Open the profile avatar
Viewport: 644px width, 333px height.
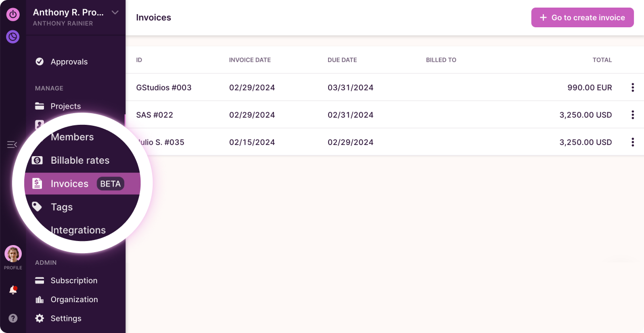[x=13, y=254]
